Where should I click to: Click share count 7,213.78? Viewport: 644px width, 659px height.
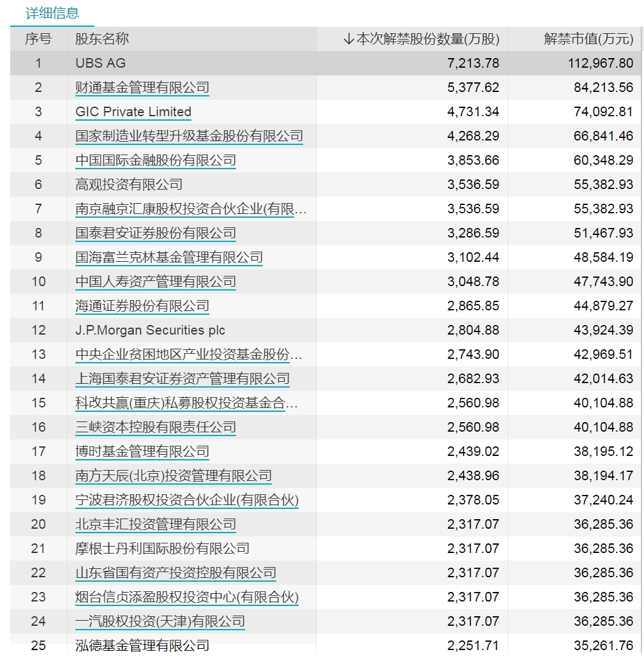pos(473,63)
